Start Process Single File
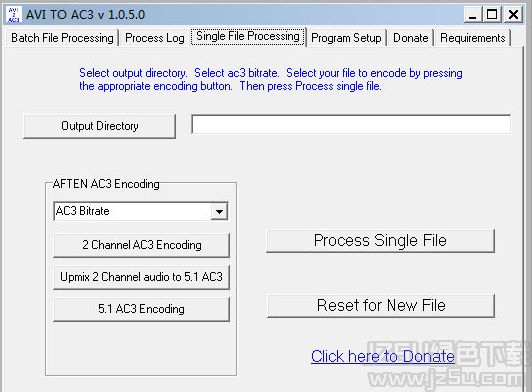Viewport: 532px width, 392px height. (x=380, y=241)
